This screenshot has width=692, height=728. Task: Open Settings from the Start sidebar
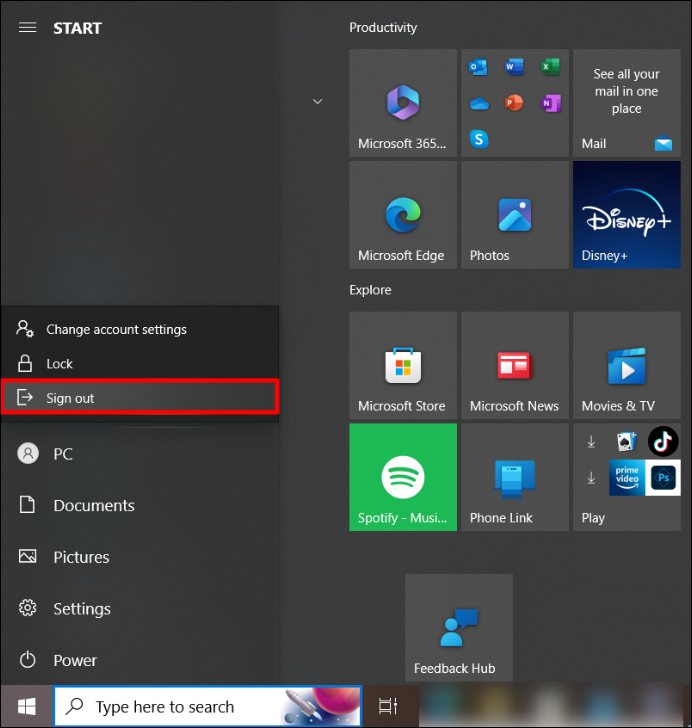pos(139,608)
